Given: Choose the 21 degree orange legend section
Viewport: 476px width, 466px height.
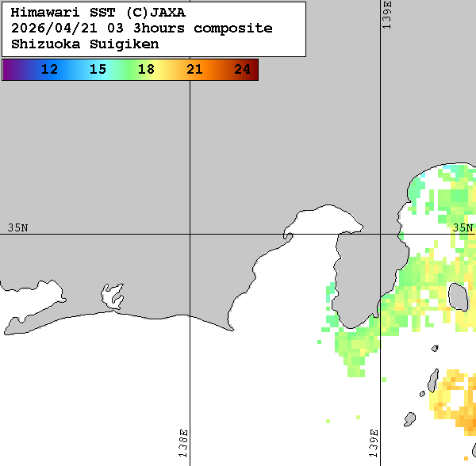Looking at the screenshot, I should point(194,70).
